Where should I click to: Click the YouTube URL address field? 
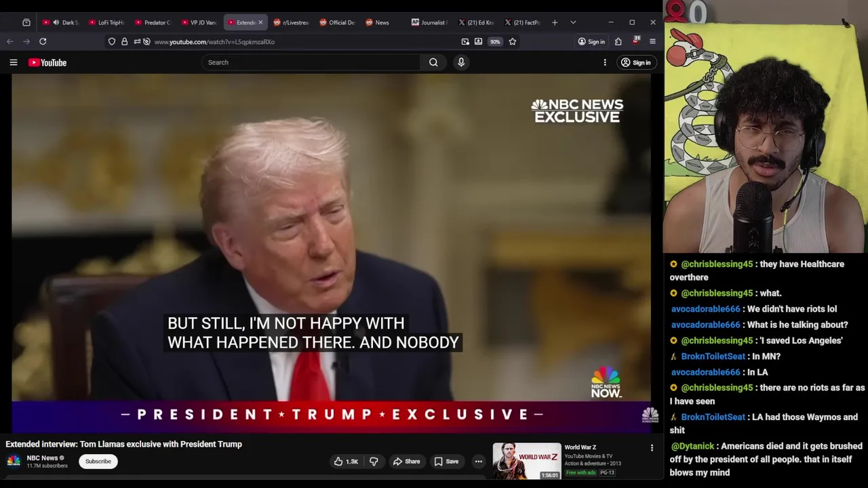pos(305,41)
